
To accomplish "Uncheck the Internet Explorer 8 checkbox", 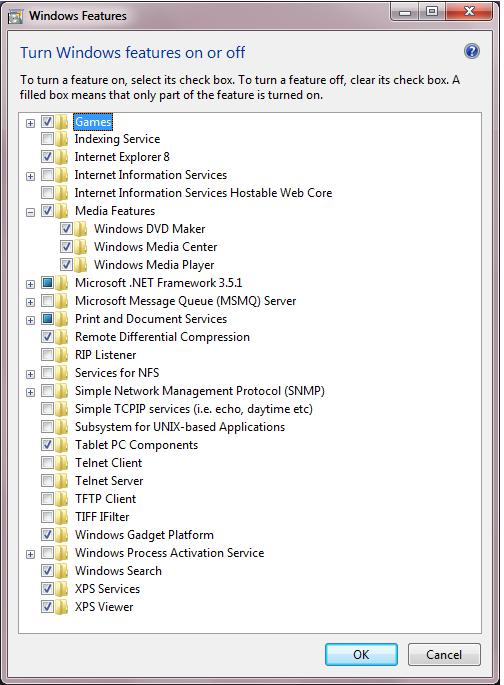I will (x=47, y=156).
